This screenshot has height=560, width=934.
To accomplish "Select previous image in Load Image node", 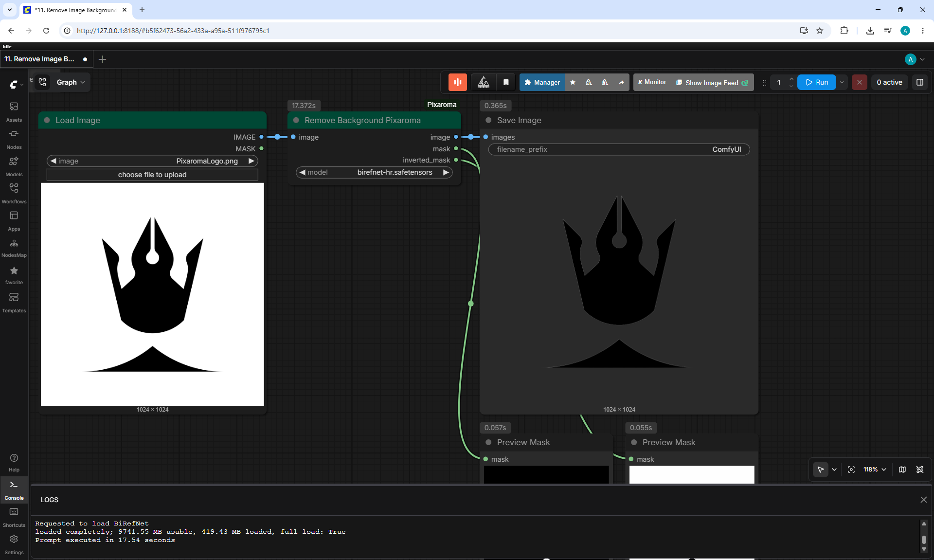I will click(54, 161).
